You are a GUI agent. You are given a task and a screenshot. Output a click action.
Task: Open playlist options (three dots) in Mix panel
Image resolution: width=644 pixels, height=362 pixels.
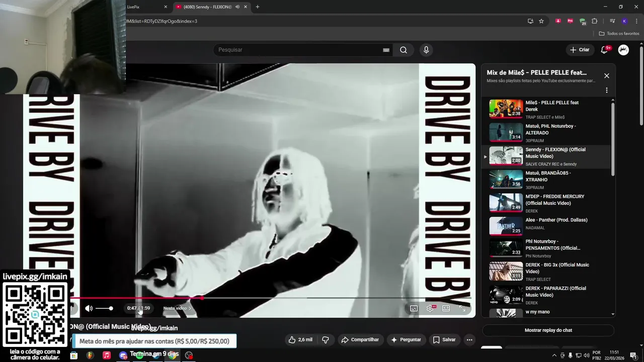607,90
